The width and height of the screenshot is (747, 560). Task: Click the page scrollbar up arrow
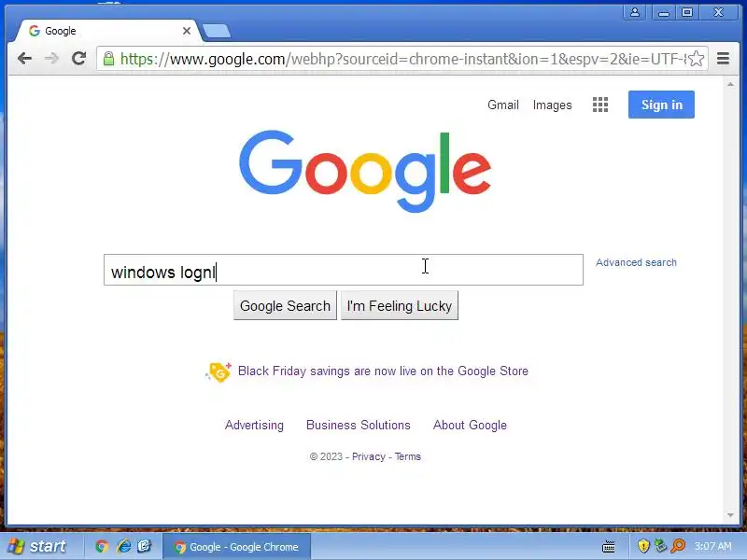[x=730, y=84]
